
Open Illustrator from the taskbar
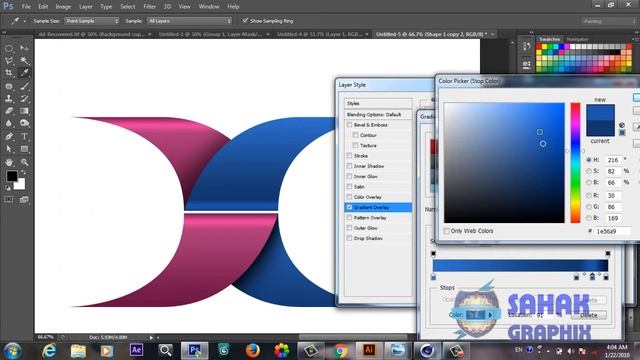point(369,350)
